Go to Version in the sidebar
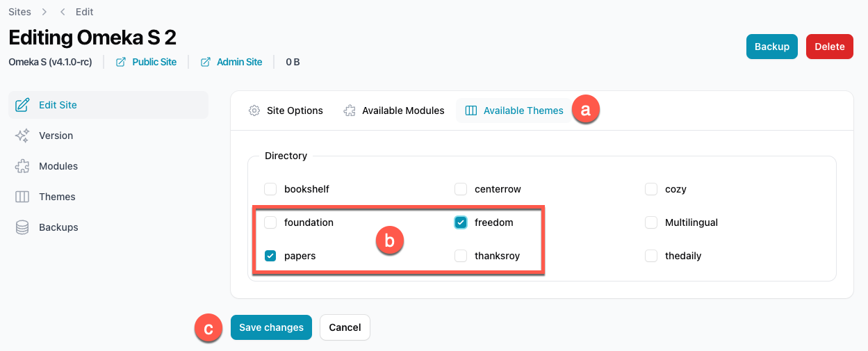Image resolution: width=868 pixels, height=351 pixels. click(x=108, y=136)
